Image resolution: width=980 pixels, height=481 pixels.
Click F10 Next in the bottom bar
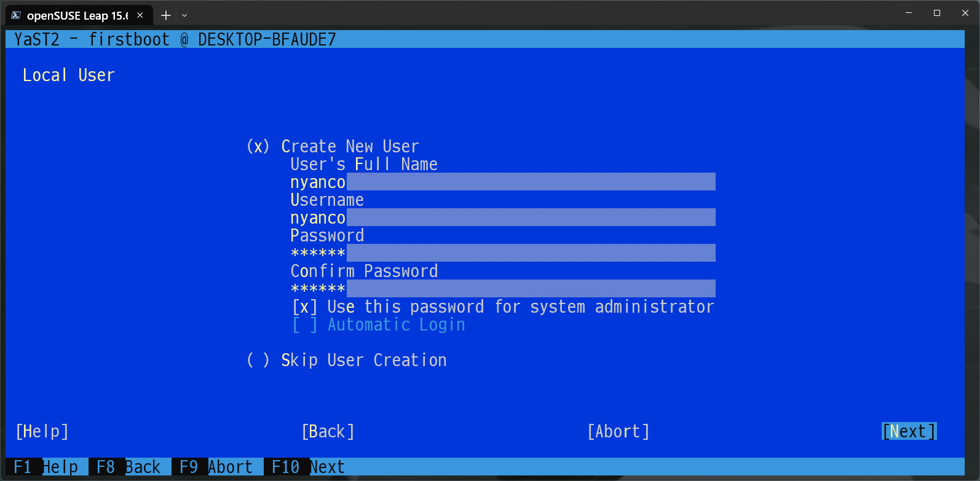point(308,467)
